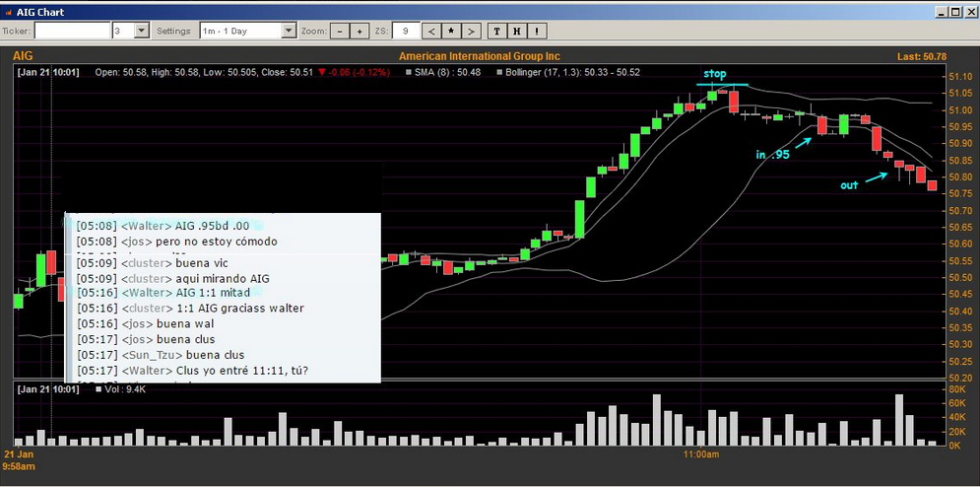The width and height of the screenshot is (980, 487).
Task: Click the AIG Chart title bar icon
Action: click(x=8, y=12)
